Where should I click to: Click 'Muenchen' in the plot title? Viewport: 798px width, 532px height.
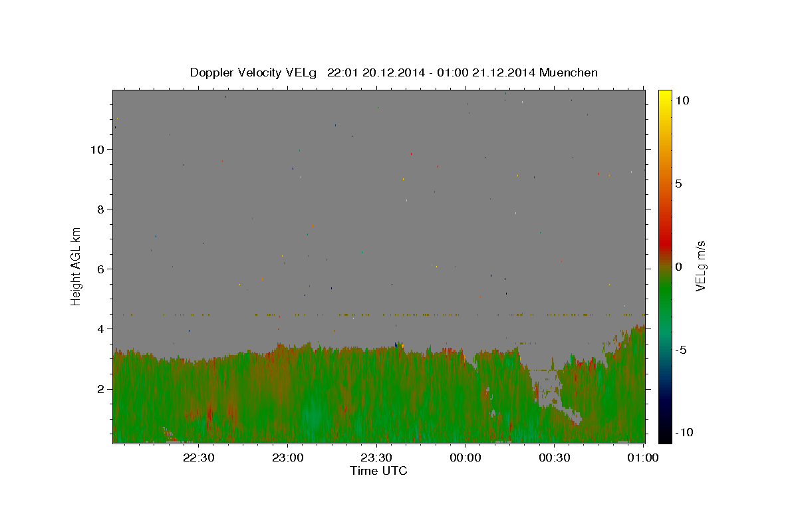[x=569, y=72]
